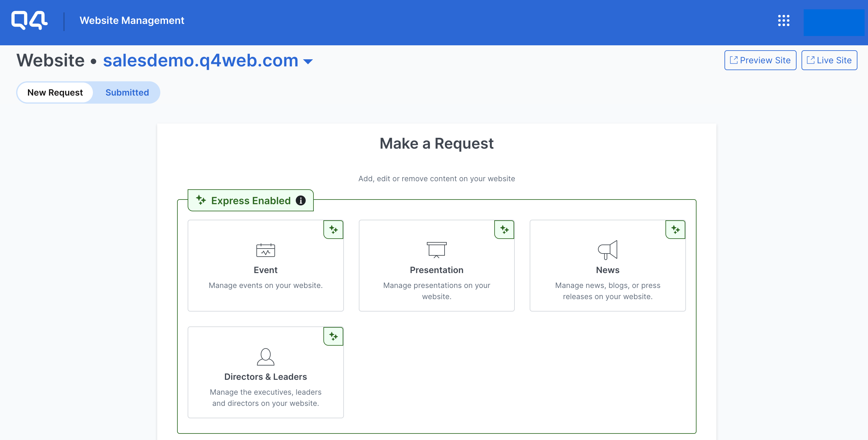Open the Event request card
This screenshot has height=440, width=868.
coord(266,269)
